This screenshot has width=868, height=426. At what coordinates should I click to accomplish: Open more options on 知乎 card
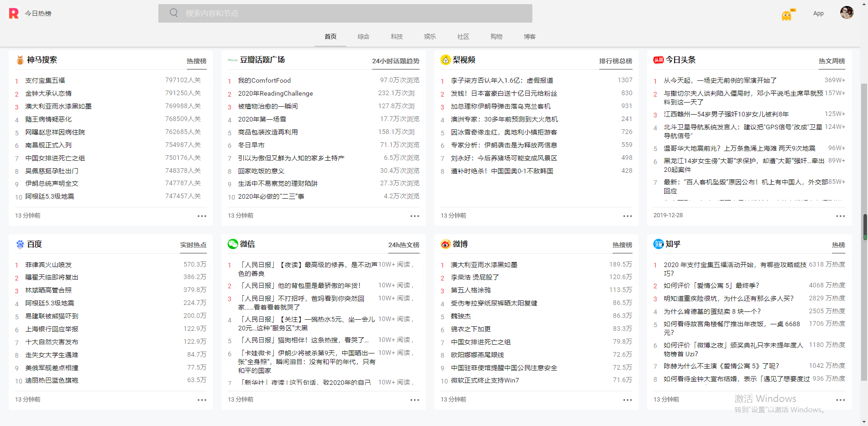point(840,400)
